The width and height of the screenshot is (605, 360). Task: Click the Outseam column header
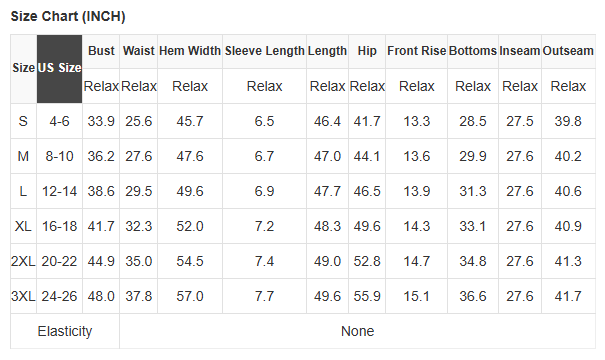point(568,51)
